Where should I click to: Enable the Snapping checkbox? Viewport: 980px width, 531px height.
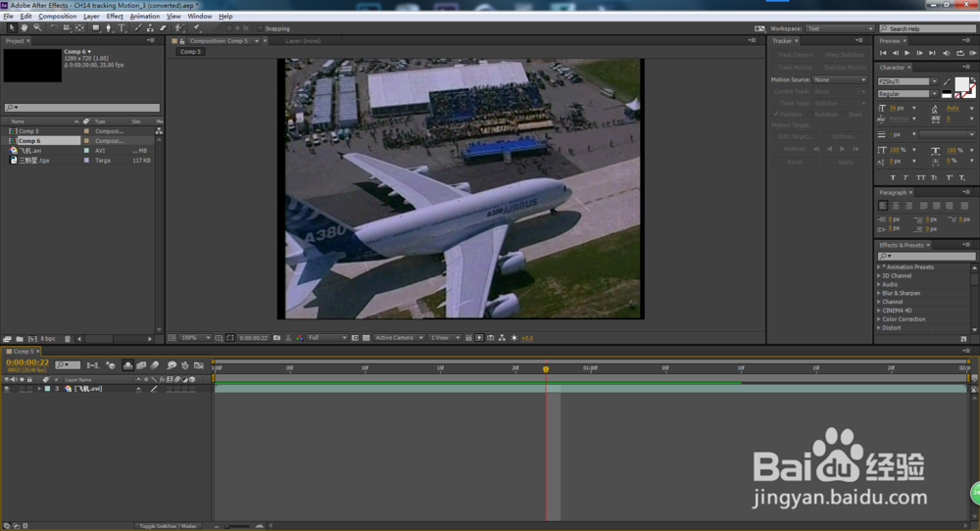point(261,28)
